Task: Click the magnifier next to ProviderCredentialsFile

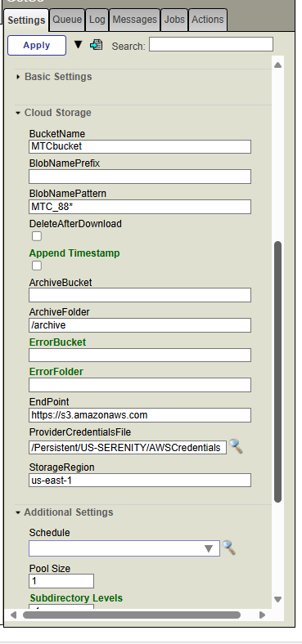Action: [x=236, y=446]
